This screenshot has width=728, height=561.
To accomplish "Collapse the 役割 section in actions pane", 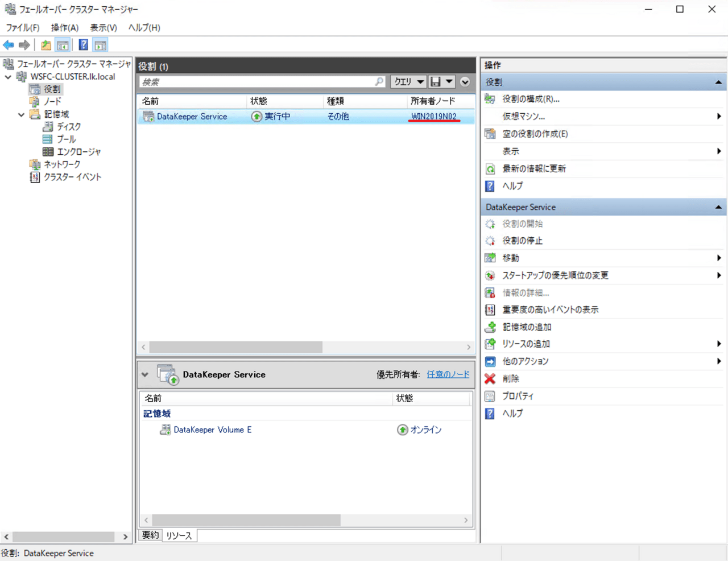I will 718,82.
